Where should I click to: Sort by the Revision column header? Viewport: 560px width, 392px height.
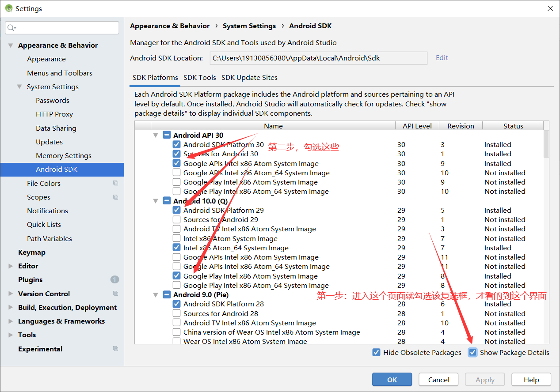point(461,126)
